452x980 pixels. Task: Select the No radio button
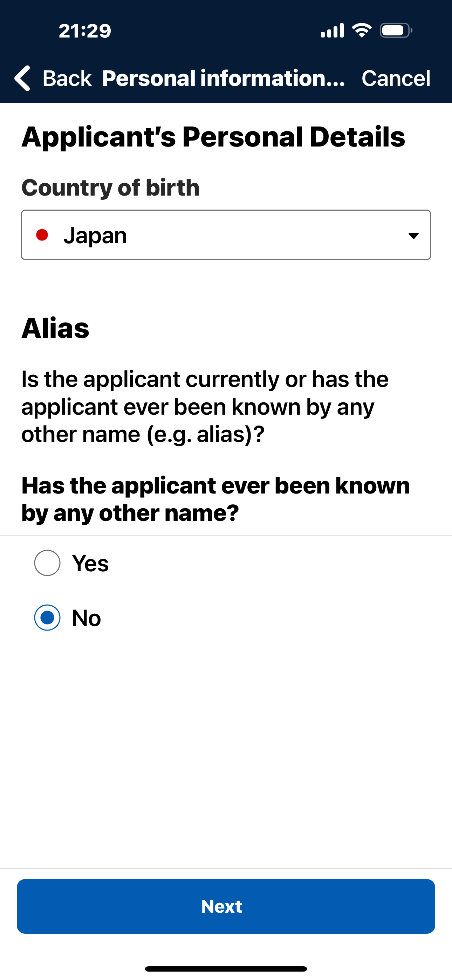click(x=47, y=618)
